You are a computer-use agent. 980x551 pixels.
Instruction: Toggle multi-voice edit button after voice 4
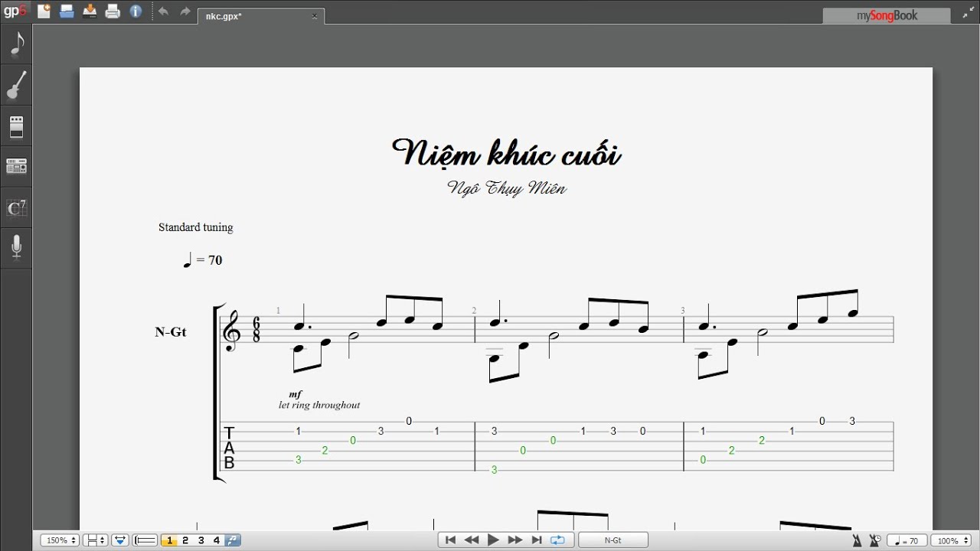(233, 540)
